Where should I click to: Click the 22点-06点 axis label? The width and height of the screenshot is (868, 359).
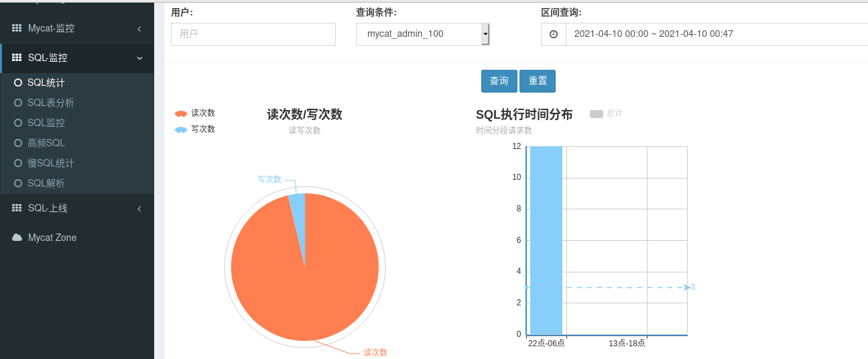[x=546, y=344]
